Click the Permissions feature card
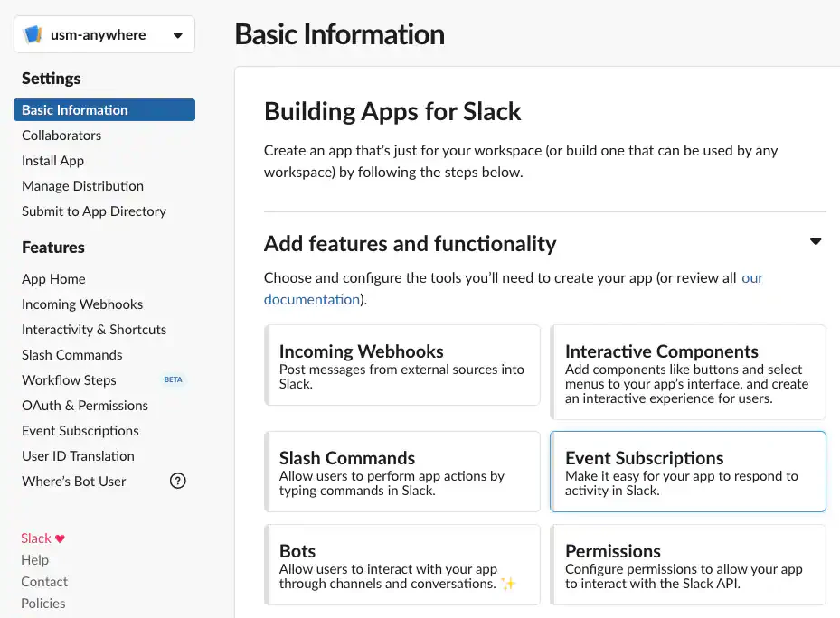Screen dimensions: 840x618 point(688,565)
